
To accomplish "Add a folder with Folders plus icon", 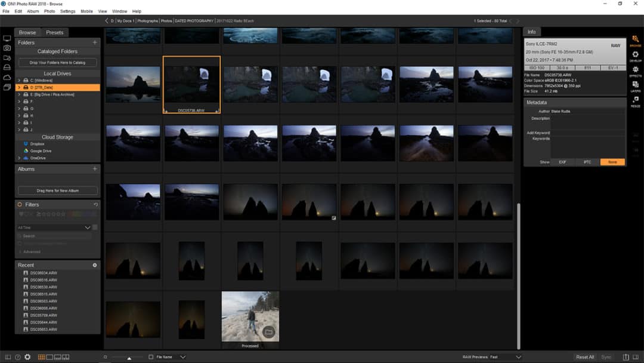I will point(95,42).
